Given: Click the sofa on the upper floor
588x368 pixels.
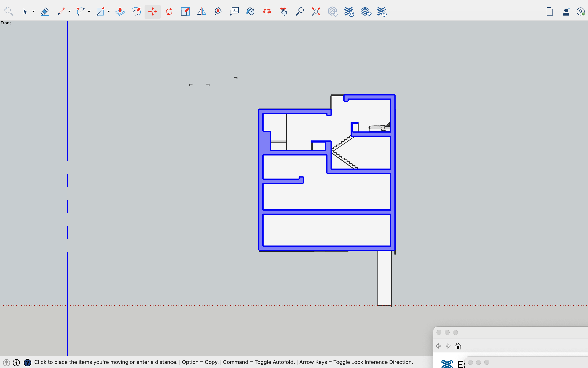Looking at the screenshot, I should pyautogui.click(x=380, y=127).
